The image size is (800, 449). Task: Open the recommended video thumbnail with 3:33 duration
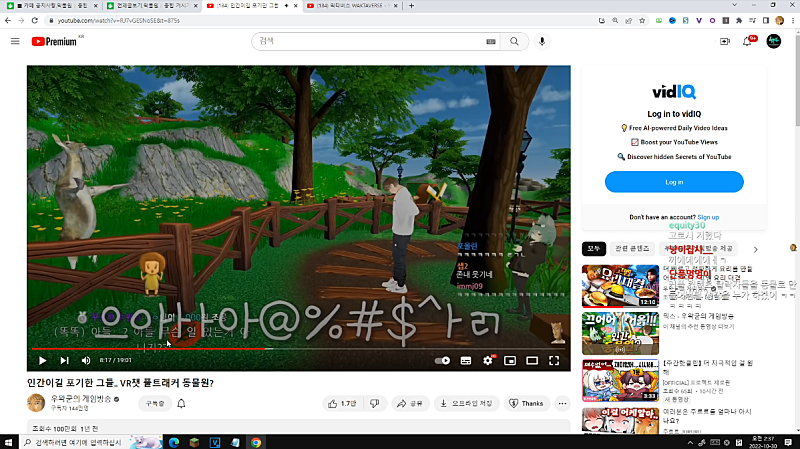click(620, 380)
